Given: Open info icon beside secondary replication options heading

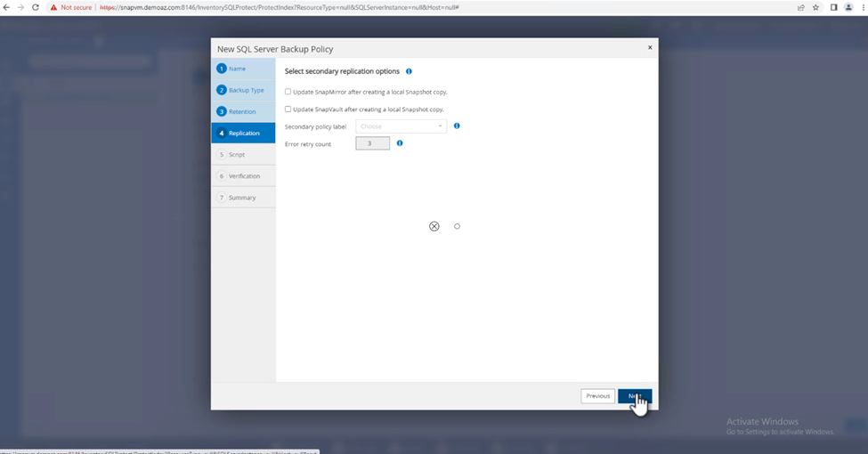Looking at the screenshot, I should tap(410, 71).
